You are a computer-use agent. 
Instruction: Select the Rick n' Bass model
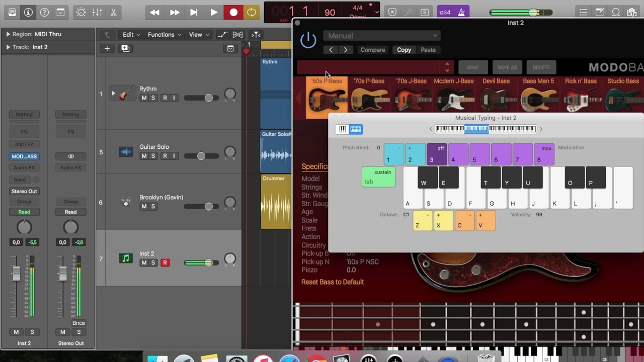581,98
